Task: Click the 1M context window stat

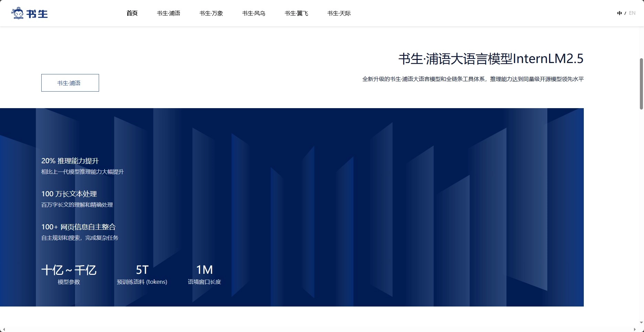Action: 204,270
